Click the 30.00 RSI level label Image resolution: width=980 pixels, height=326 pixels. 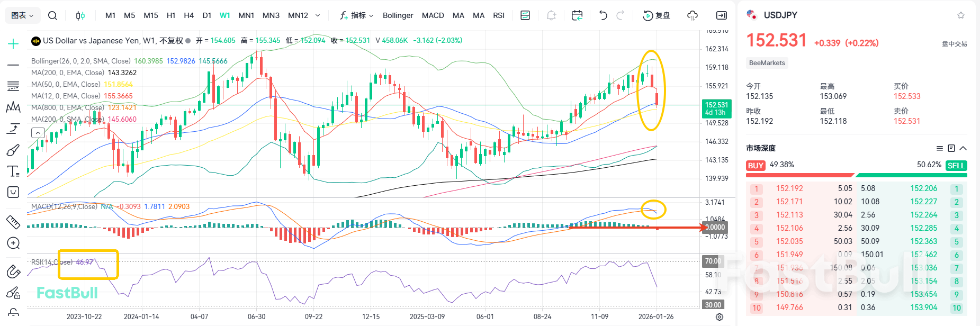pyautogui.click(x=713, y=305)
